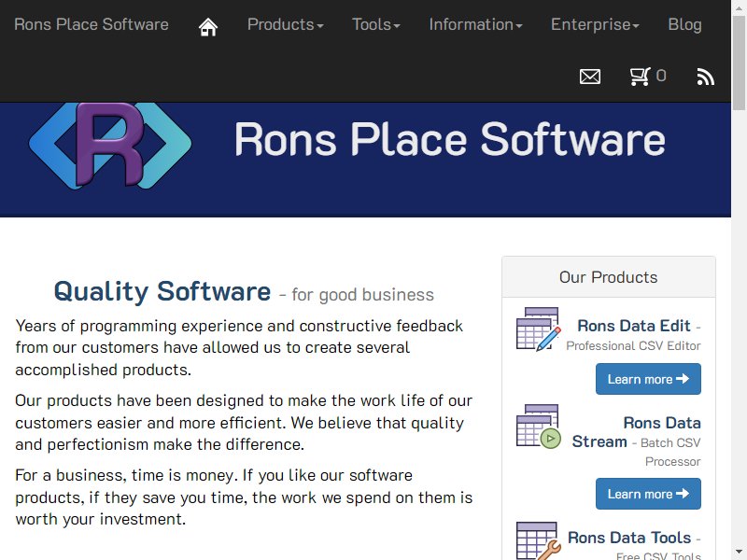Click Rons Place Software navbar brand
This screenshot has width=747, height=560.
[x=92, y=25]
